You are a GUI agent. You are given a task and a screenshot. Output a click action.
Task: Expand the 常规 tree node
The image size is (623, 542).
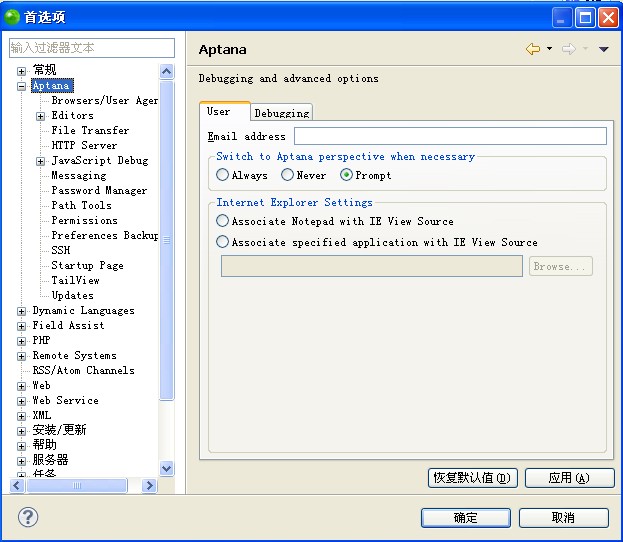click(21, 71)
